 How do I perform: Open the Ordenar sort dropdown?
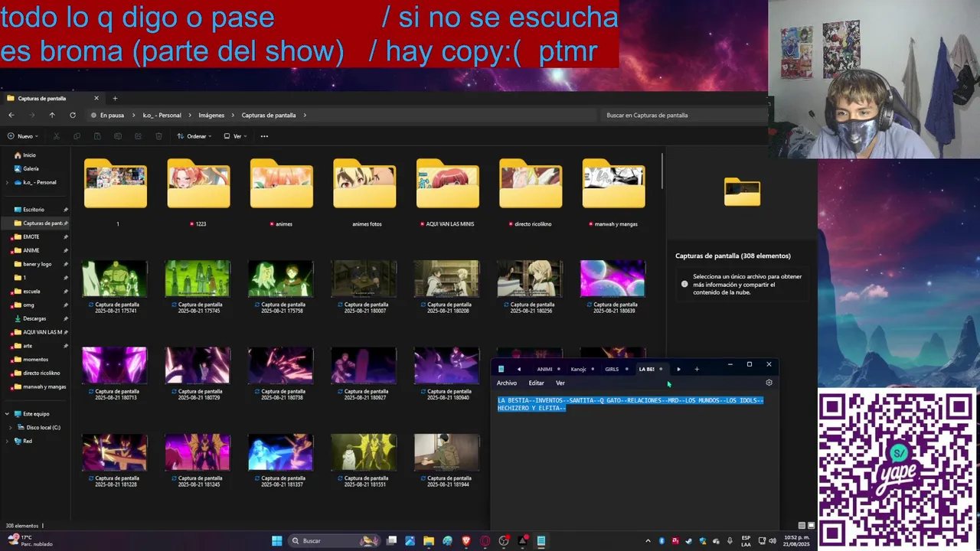point(194,136)
